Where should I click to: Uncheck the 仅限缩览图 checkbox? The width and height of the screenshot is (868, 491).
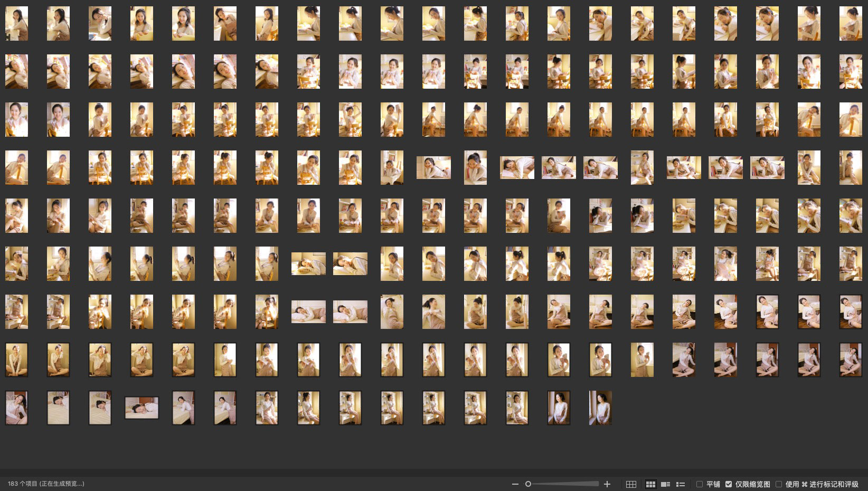tap(729, 484)
